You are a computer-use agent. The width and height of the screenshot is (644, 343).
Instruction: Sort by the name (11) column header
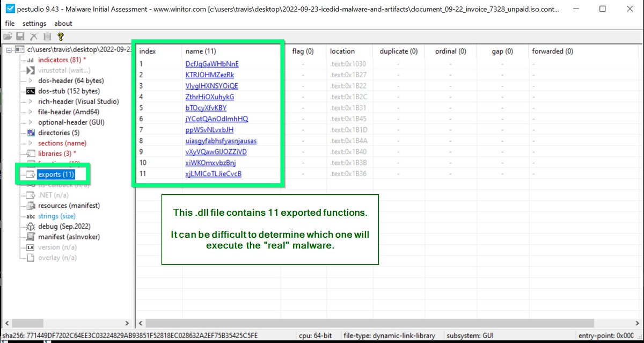[x=201, y=52]
